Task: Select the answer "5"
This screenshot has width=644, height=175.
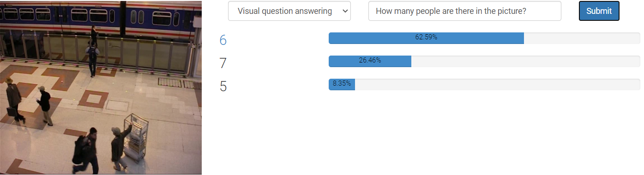Action: [223, 86]
